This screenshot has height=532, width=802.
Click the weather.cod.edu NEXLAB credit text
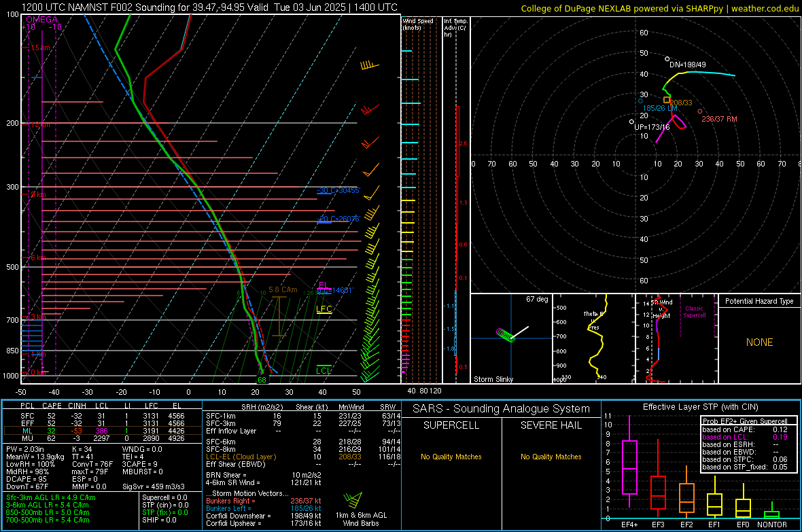click(659, 8)
